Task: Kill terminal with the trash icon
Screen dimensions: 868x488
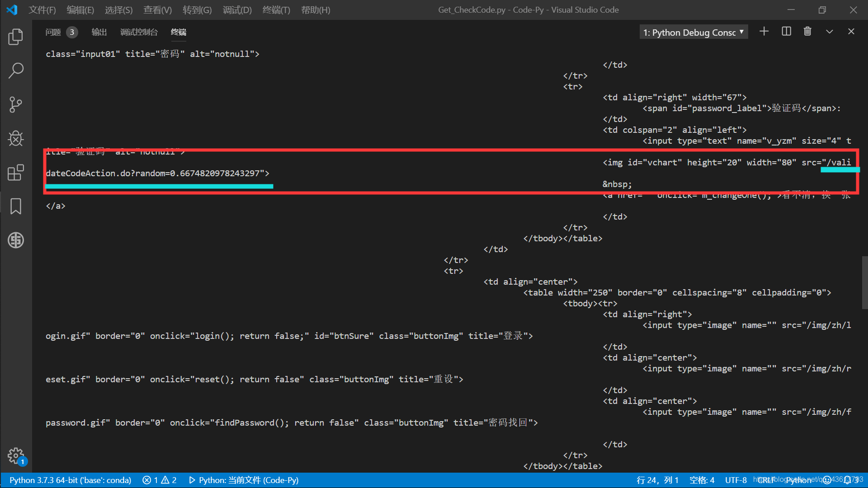Action: 807,31
